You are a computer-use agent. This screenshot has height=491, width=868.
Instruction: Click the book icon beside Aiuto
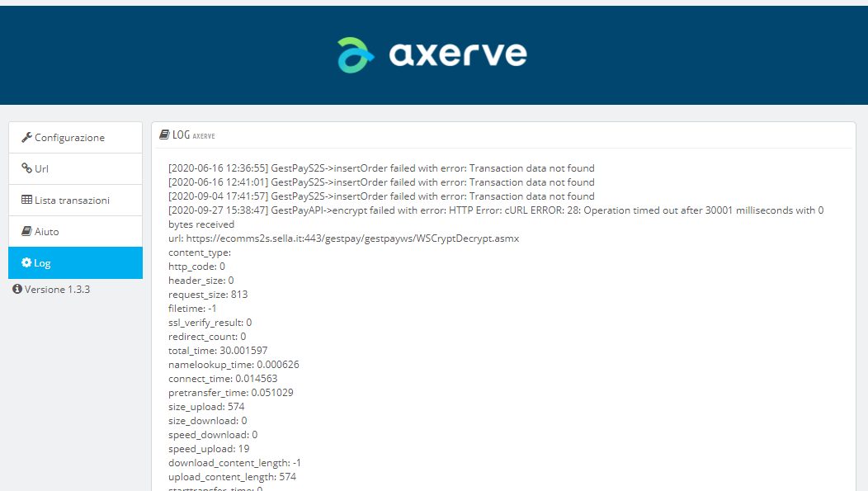coord(26,231)
